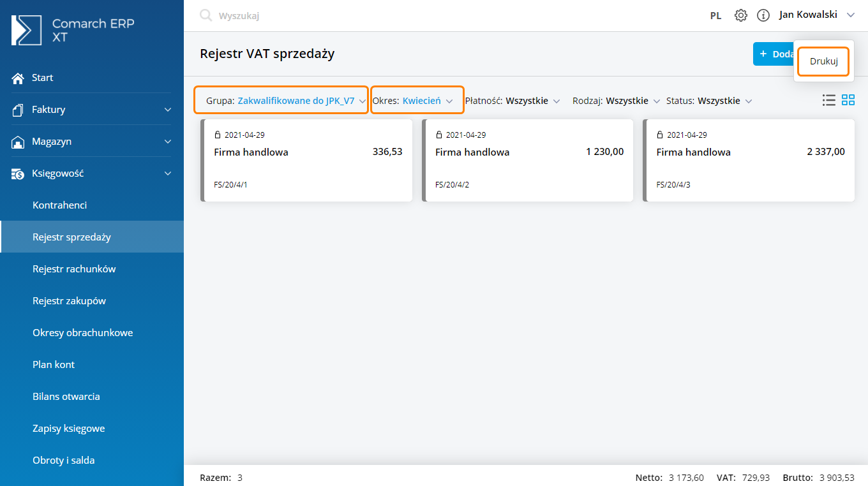Switch to tile grid view
The image size is (868, 486).
click(848, 100)
